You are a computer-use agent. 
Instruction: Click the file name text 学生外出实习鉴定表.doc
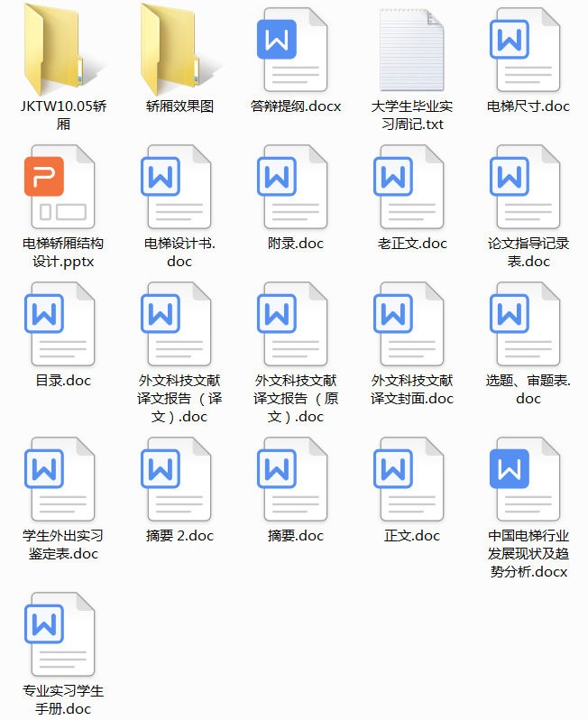[63, 545]
